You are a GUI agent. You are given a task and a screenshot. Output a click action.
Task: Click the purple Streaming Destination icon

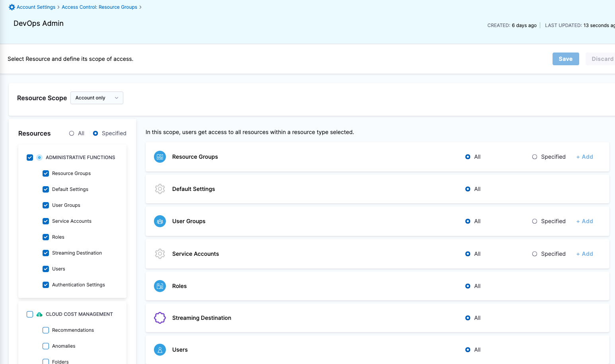click(160, 318)
